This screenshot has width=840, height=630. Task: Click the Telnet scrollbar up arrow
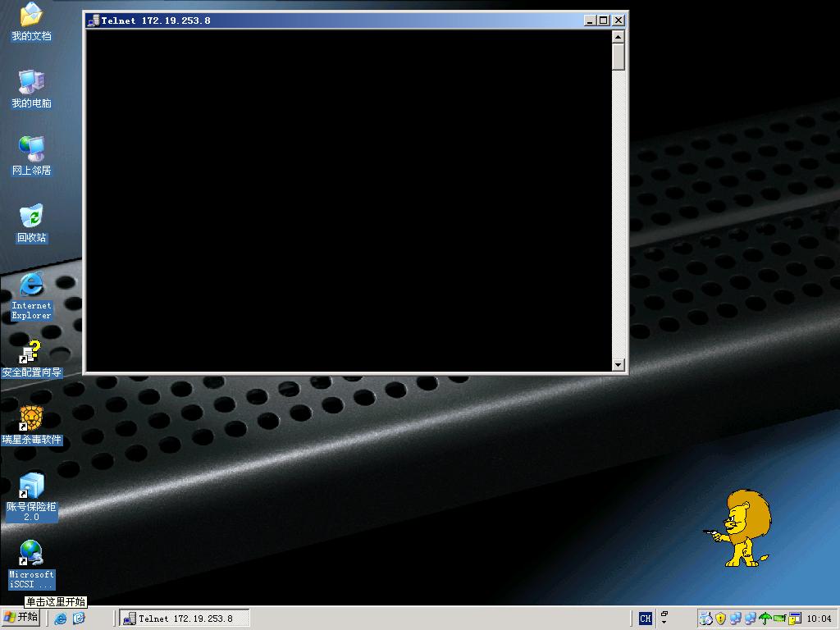pos(619,37)
